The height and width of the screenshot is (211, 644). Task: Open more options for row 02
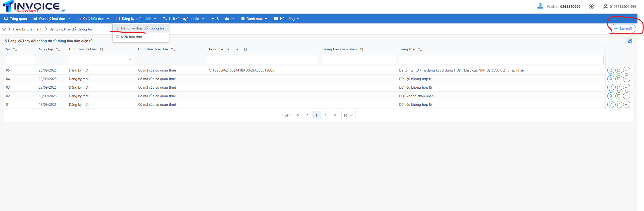point(627,96)
